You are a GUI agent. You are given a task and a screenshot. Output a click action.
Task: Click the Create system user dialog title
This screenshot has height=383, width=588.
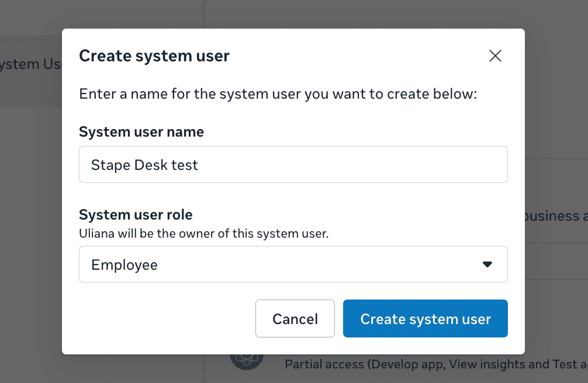pos(154,55)
